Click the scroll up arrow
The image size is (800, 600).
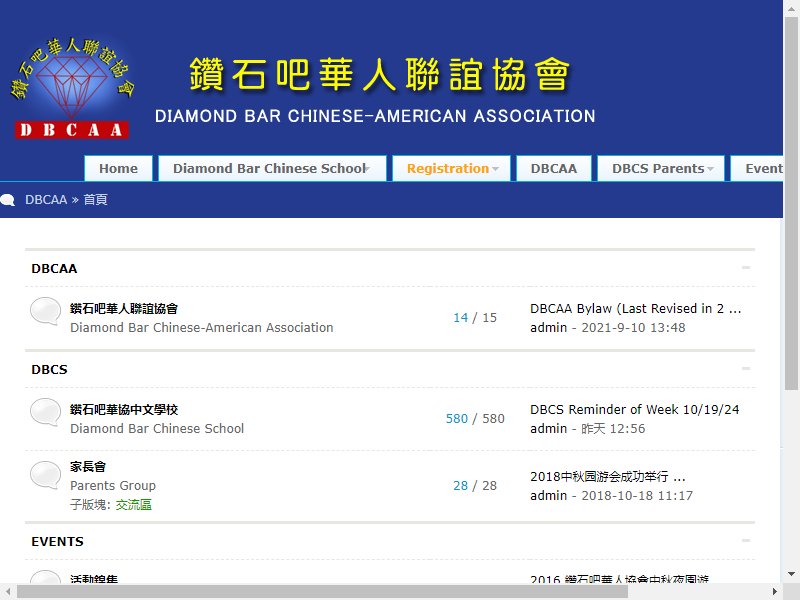coord(791,7)
